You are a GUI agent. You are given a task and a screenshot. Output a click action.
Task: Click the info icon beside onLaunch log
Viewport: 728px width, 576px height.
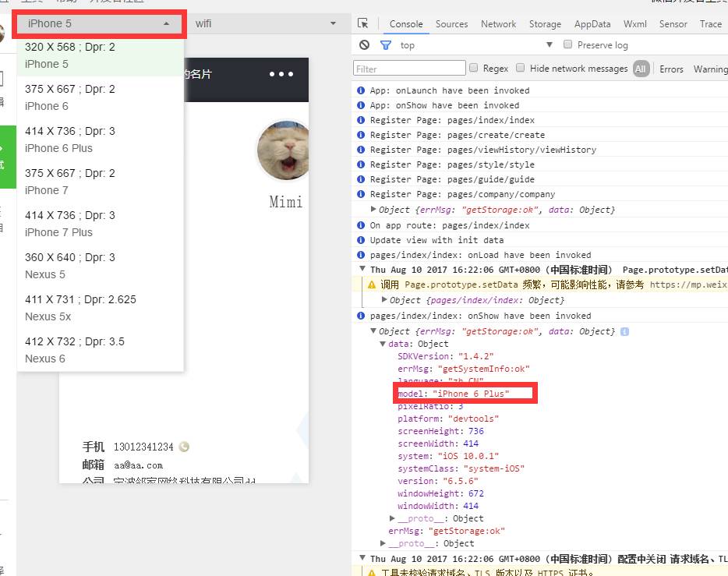point(361,90)
